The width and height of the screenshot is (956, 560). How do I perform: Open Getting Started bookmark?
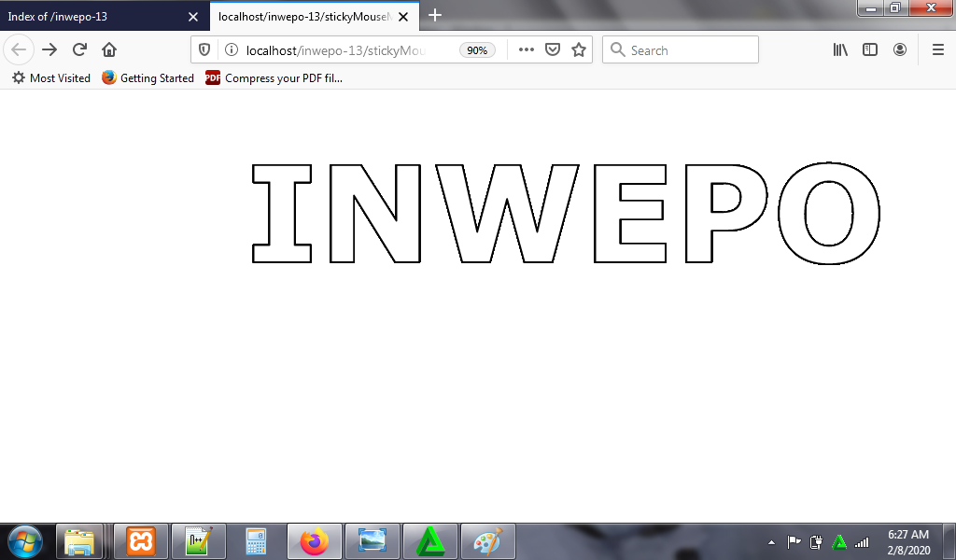click(148, 78)
